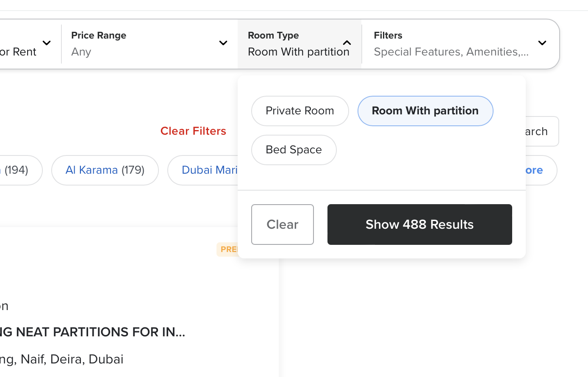Collapse Room Type using the up chevron
The image size is (588, 377).
tap(347, 43)
